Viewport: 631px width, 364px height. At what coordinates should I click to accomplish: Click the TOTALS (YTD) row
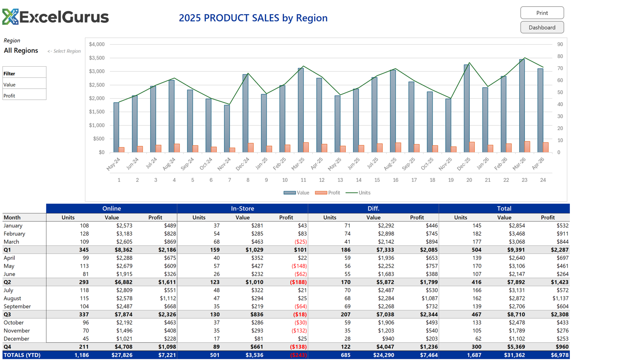[x=22, y=355]
